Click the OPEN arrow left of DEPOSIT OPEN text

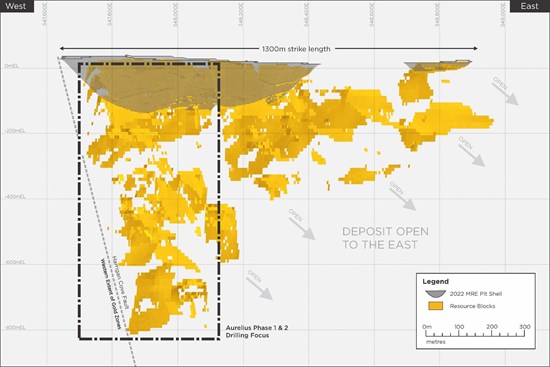(301, 224)
